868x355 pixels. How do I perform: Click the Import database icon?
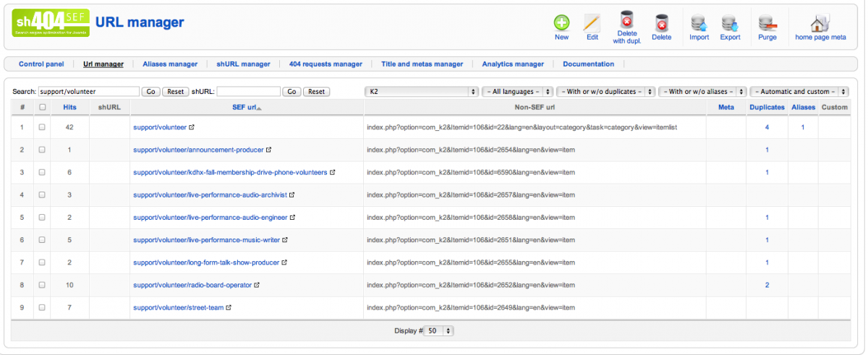pos(699,23)
